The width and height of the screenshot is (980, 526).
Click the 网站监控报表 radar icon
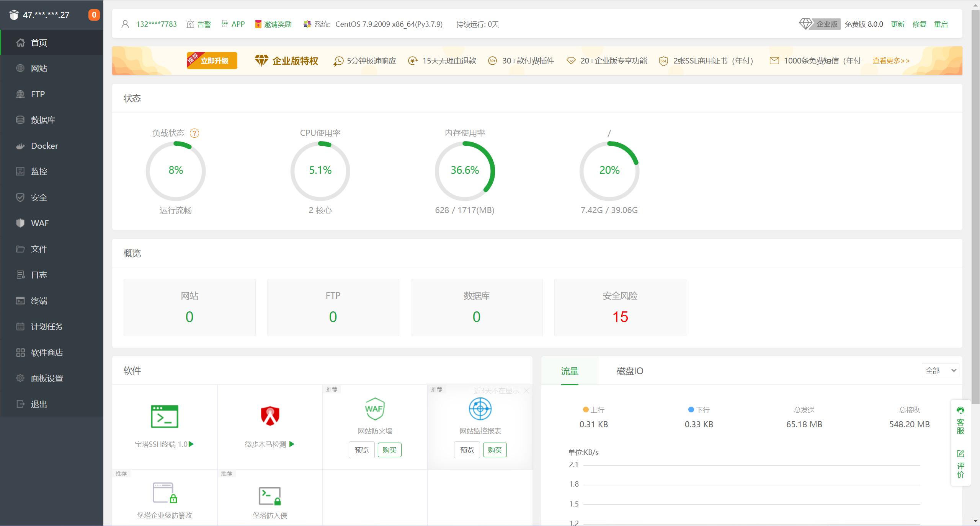point(480,409)
